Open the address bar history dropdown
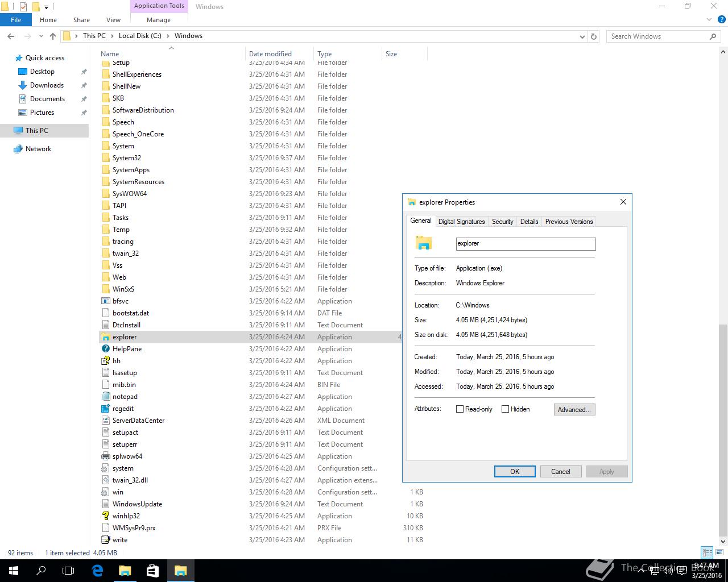The height and width of the screenshot is (582, 728). point(582,36)
